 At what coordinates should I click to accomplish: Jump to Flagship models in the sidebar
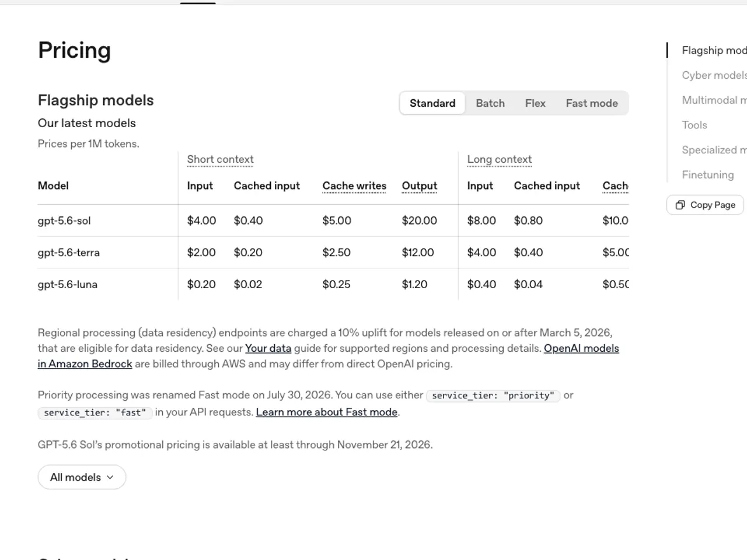click(714, 50)
